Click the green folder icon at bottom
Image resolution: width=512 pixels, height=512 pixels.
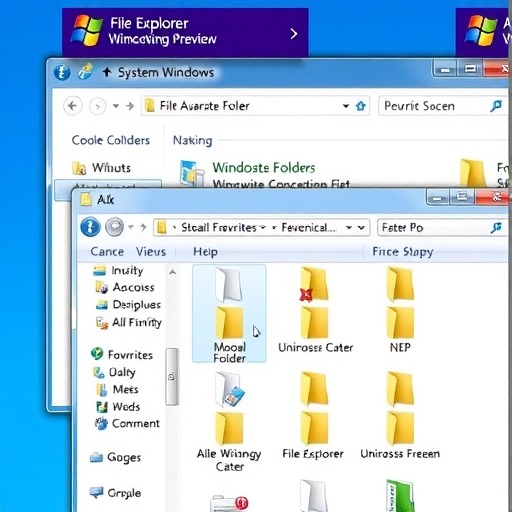[400, 496]
